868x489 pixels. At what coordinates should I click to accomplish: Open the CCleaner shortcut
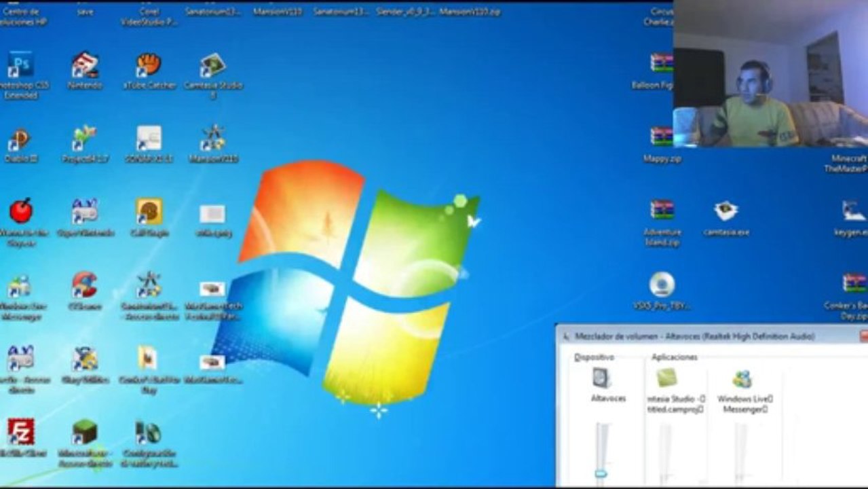click(x=85, y=285)
